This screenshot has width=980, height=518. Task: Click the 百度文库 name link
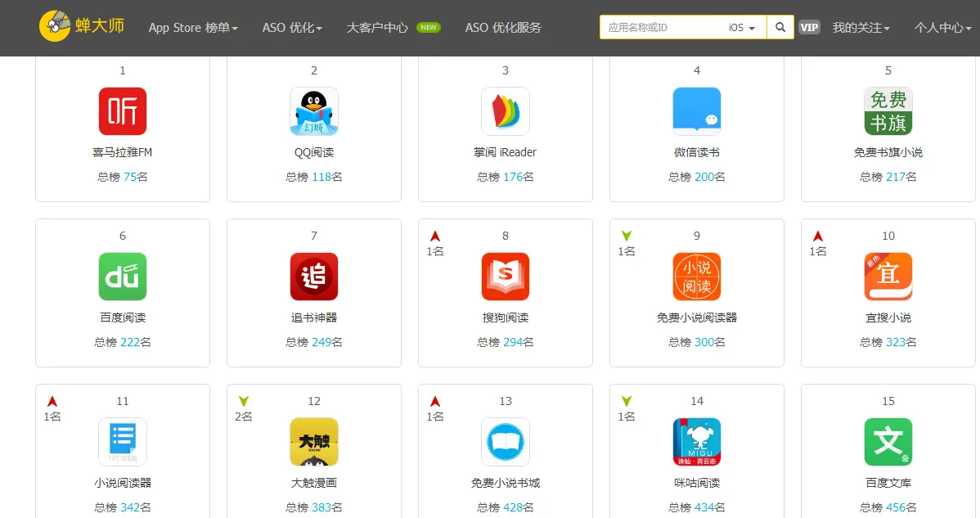888,483
